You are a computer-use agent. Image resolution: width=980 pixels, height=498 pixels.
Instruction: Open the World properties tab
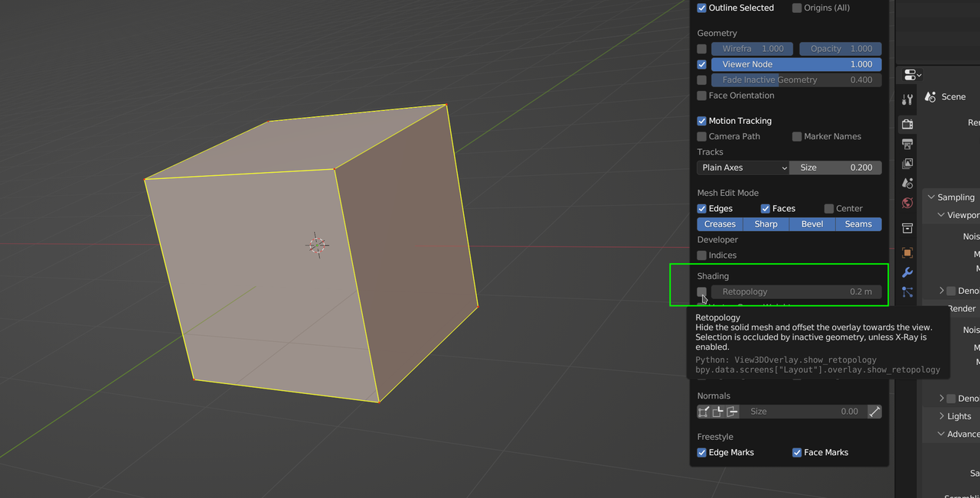(x=906, y=203)
